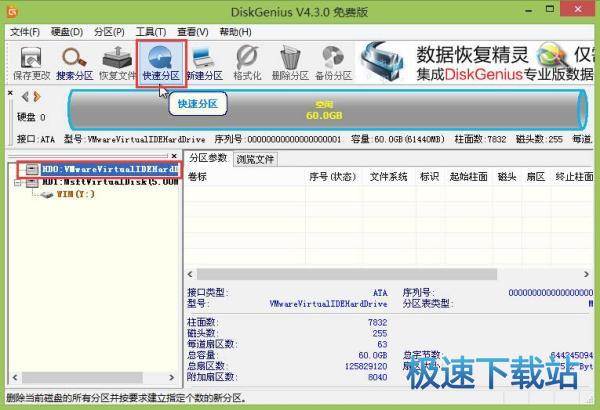600x410 pixels.
Task: Click the 扇区 column header
Action: (x=536, y=177)
